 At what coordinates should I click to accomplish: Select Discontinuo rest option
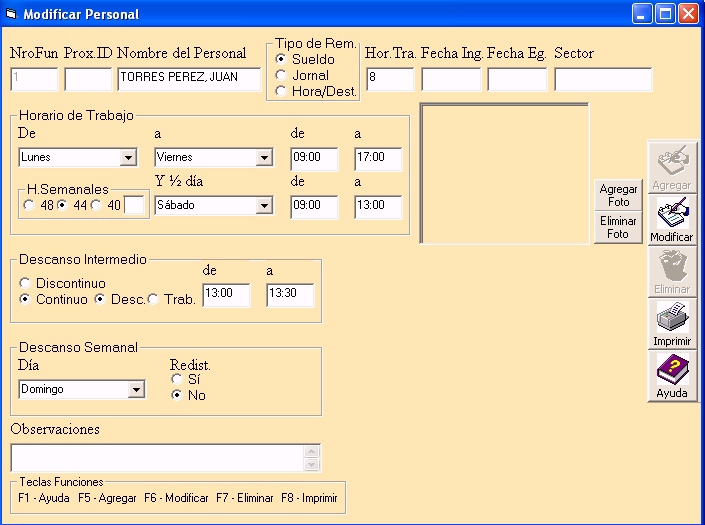click(26, 283)
